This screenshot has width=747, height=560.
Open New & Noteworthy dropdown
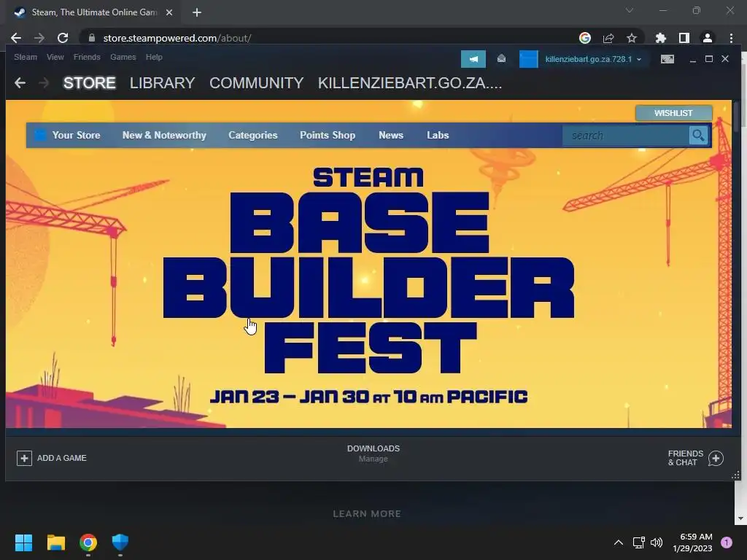coord(164,135)
